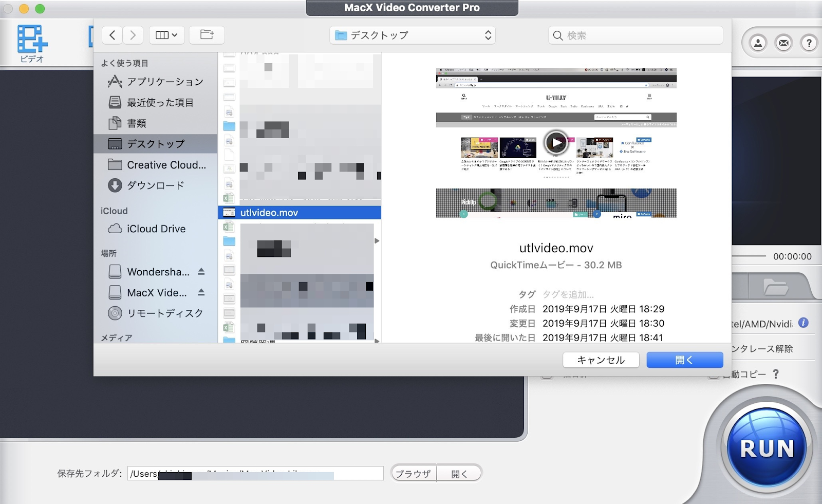Click the playback slider near 00:00:00
Image resolution: width=822 pixels, height=504 pixels.
coord(749,256)
